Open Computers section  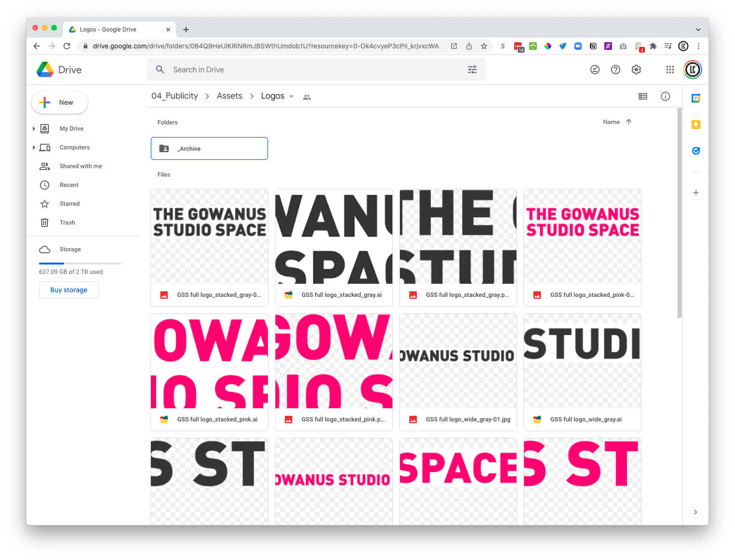74,147
